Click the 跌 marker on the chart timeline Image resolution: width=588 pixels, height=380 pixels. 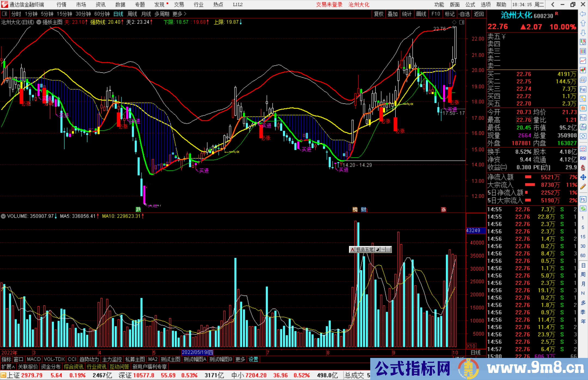[138, 209]
